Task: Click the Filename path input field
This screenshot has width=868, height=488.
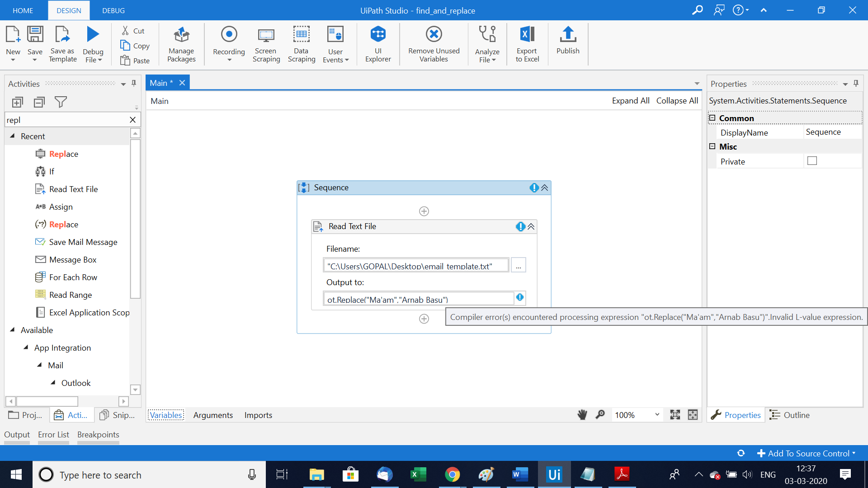Action: click(x=416, y=266)
